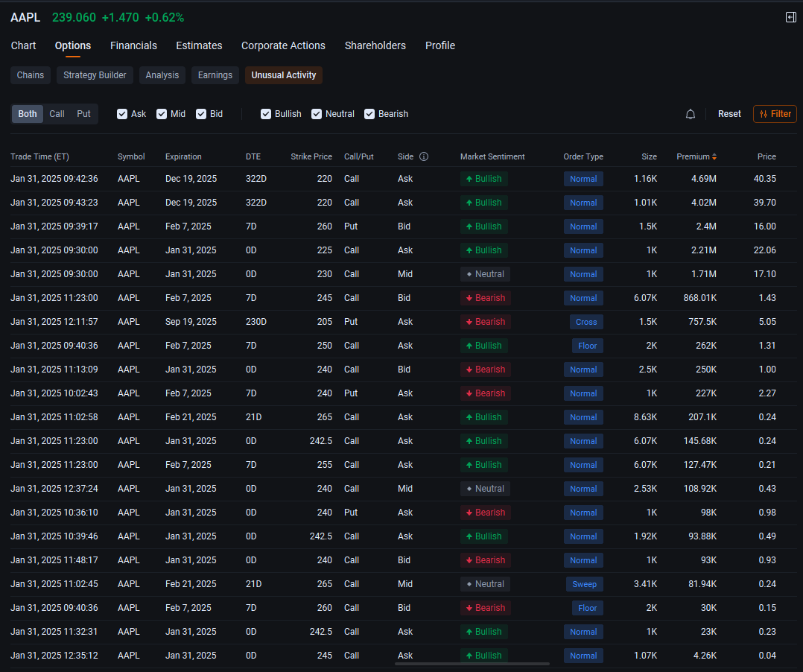Image resolution: width=803 pixels, height=672 pixels.
Task: Click the Sep 19, 2025 expiration cell
Action: [191, 322]
